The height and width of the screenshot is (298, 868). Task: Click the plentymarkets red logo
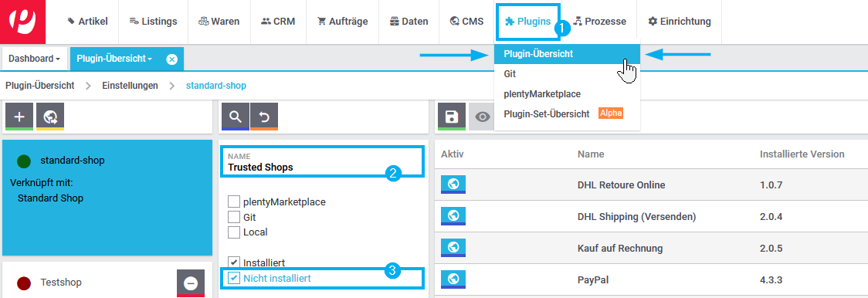22,22
